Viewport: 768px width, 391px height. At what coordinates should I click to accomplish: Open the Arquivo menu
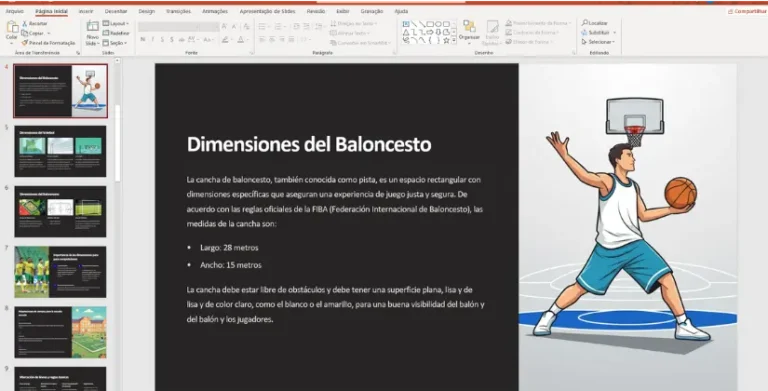pyautogui.click(x=14, y=11)
